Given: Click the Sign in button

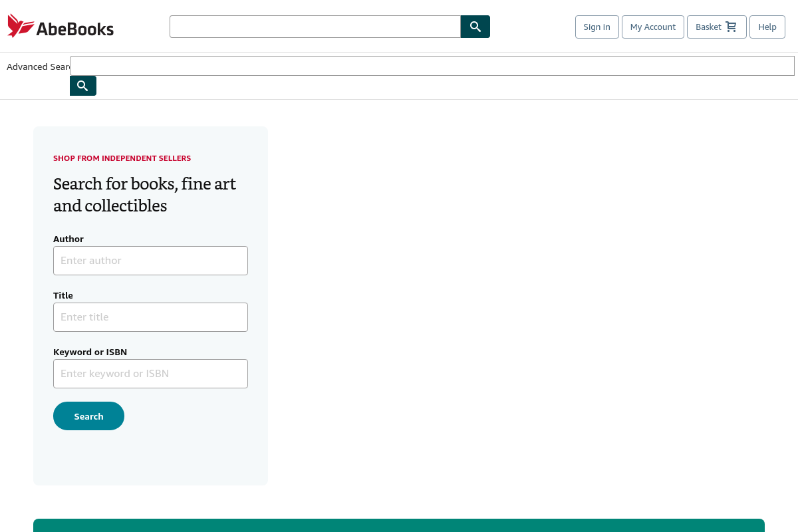Looking at the screenshot, I should [x=597, y=27].
